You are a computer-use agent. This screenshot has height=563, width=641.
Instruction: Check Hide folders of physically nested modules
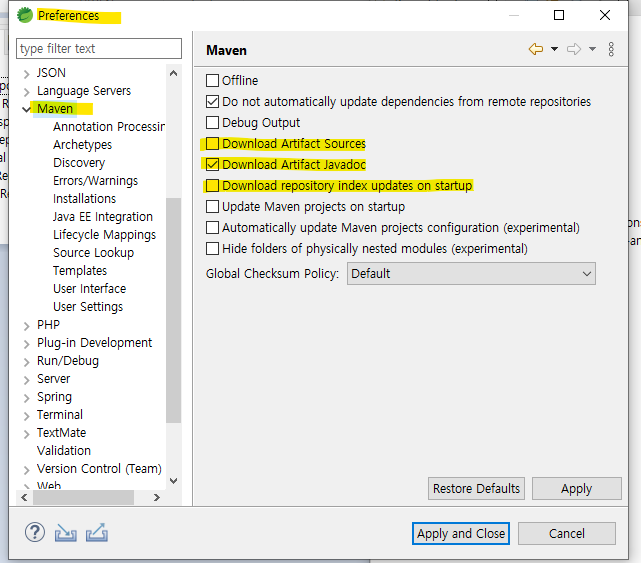213,249
